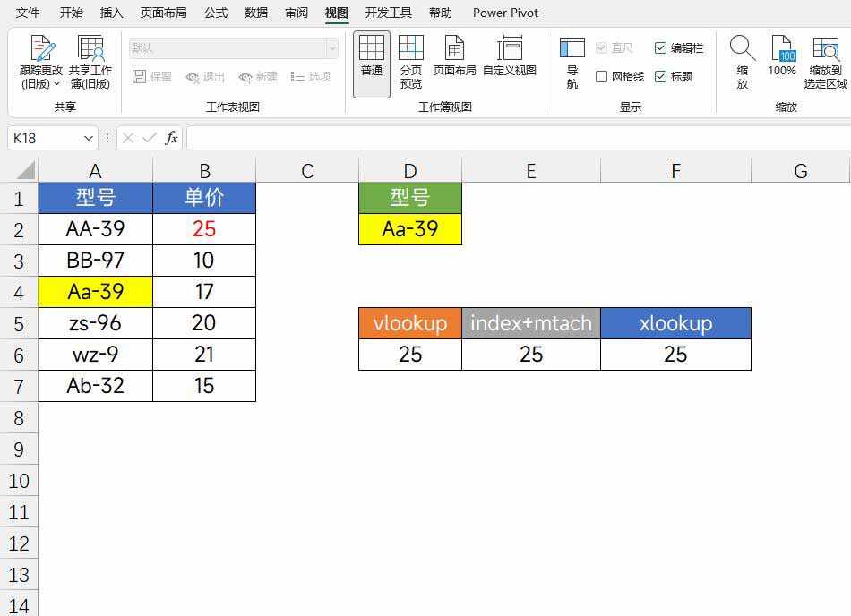Click the 共享工作簿(旧版) share workbook icon
This screenshot has height=616, width=851.
[x=90, y=50]
